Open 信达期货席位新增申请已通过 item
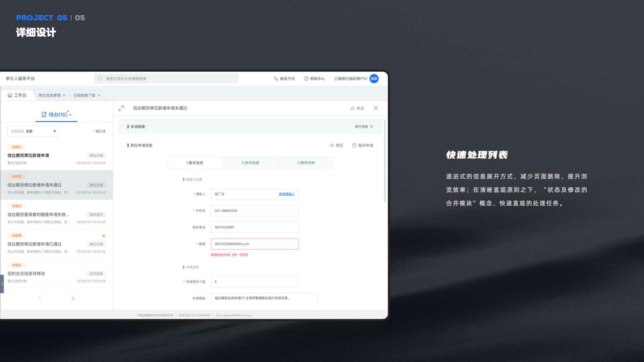The height and width of the screenshot is (362, 644). (x=56, y=244)
